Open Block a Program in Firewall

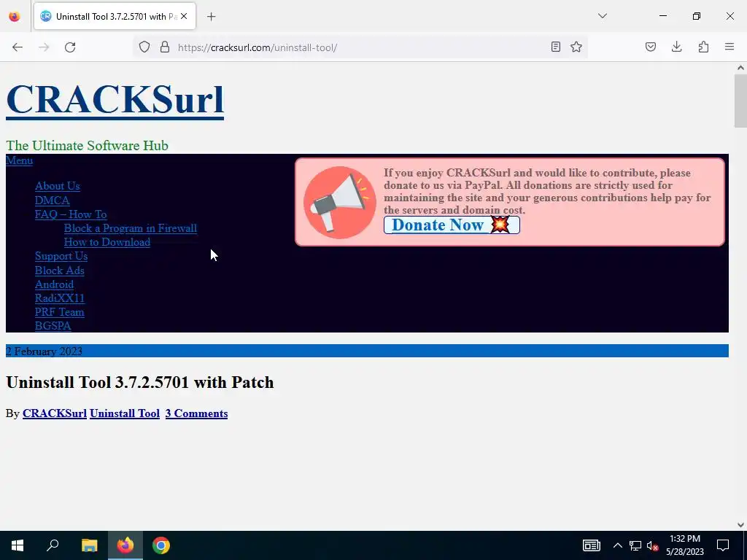131,228
